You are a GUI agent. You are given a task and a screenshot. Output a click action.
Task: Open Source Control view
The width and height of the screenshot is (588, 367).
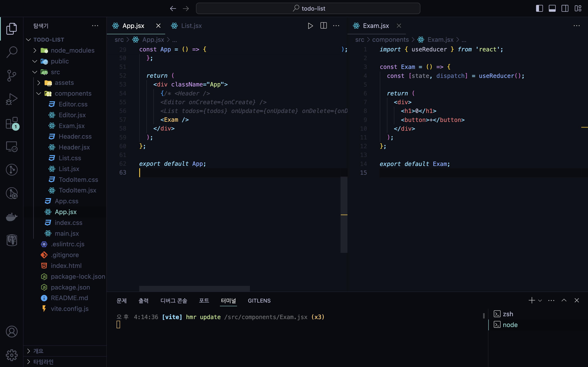click(x=11, y=75)
